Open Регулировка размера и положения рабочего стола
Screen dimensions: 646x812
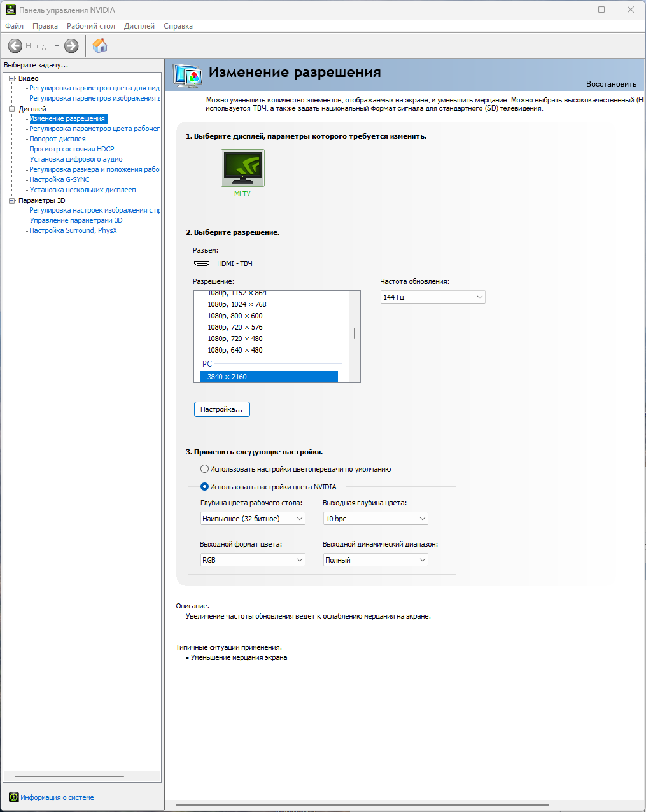click(95, 169)
